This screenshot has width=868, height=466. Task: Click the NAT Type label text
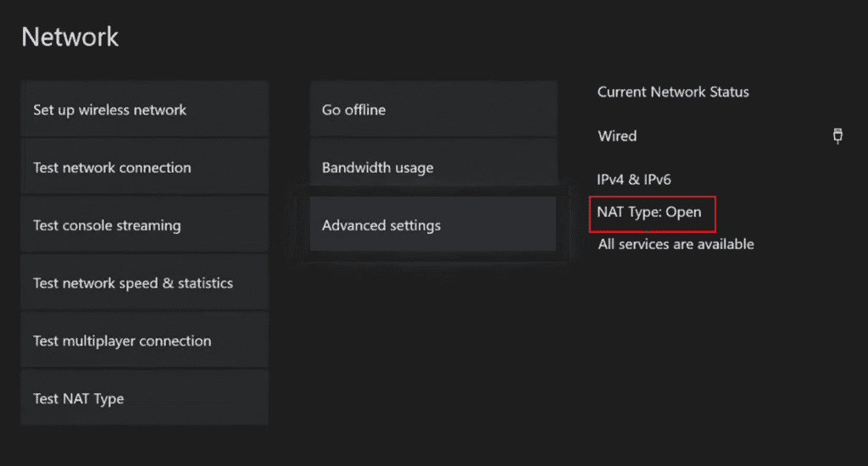coord(629,212)
